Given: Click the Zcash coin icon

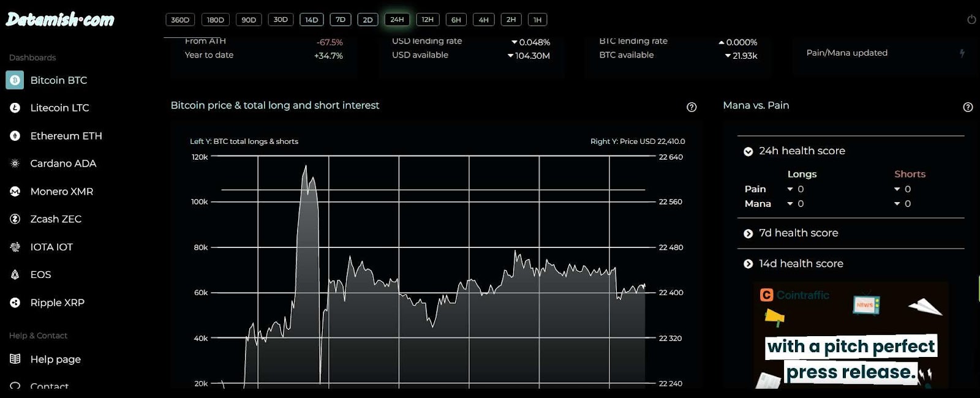Looking at the screenshot, I should 15,219.
